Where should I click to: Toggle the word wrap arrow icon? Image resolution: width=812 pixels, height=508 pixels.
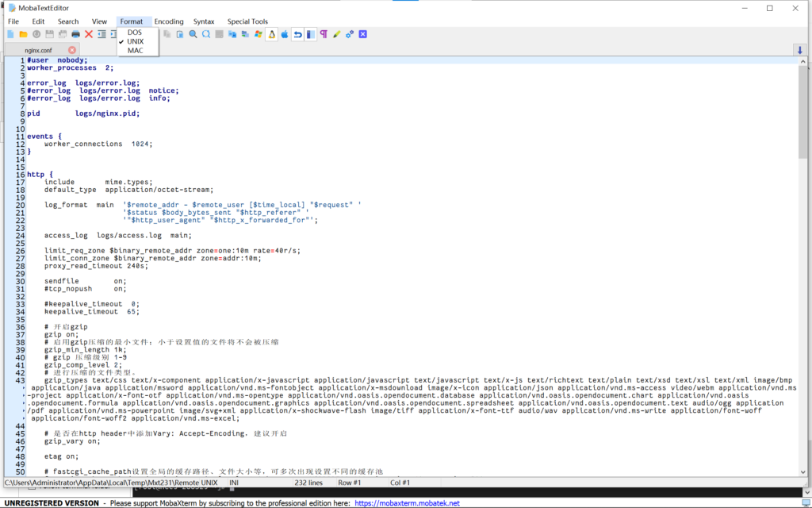(x=297, y=34)
